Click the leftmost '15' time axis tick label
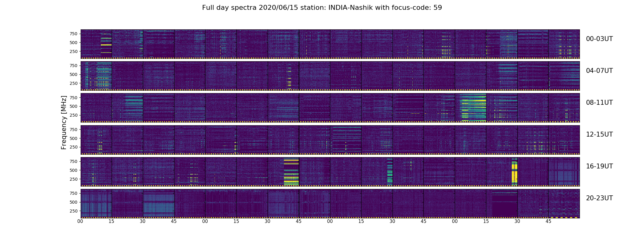This screenshot has height=245, width=644. (x=112, y=221)
